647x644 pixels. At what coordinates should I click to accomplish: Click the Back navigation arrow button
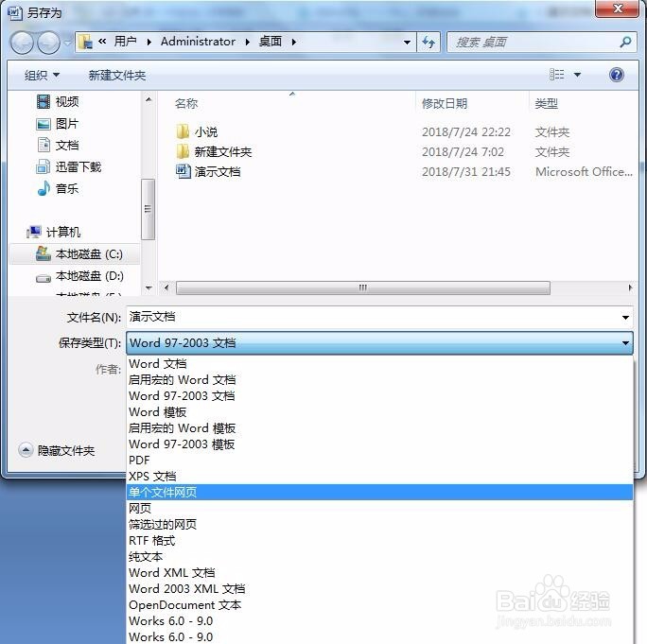click(x=22, y=42)
